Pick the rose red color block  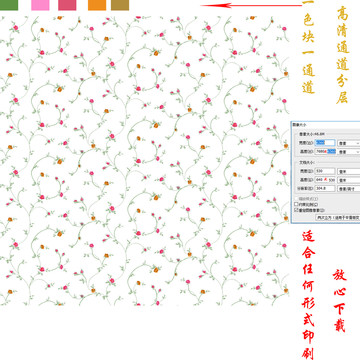pos(67,5)
